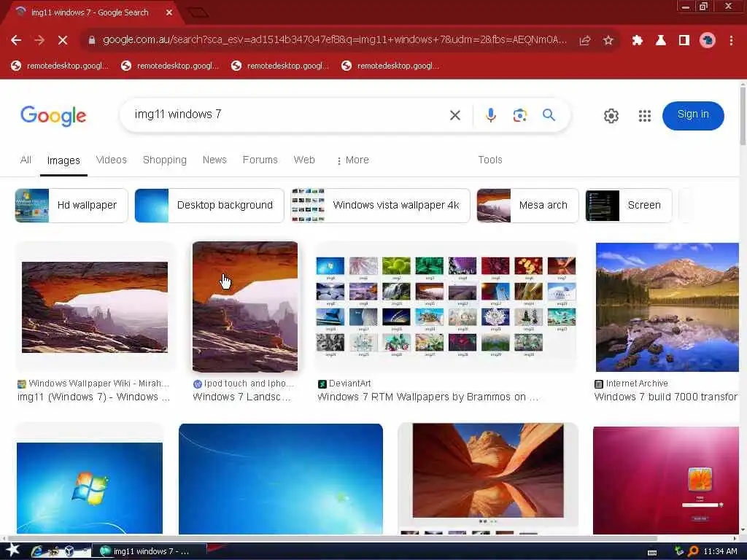This screenshot has width=747, height=560.
Task: Click the taskbar clock showing 11:34 AM
Action: click(x=720, y=551)
